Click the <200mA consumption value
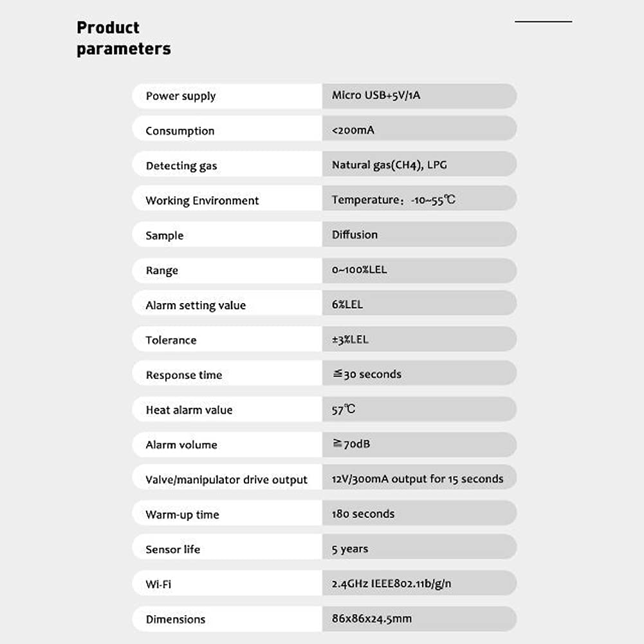This screenshot has width=644, height=644. (x=353, y=130)
